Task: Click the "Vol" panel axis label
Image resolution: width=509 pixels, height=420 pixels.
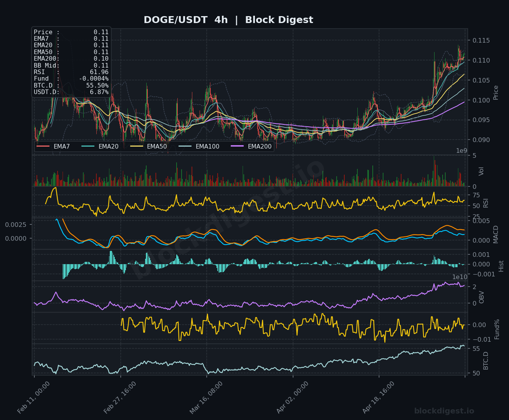Action: click(481, 171)
